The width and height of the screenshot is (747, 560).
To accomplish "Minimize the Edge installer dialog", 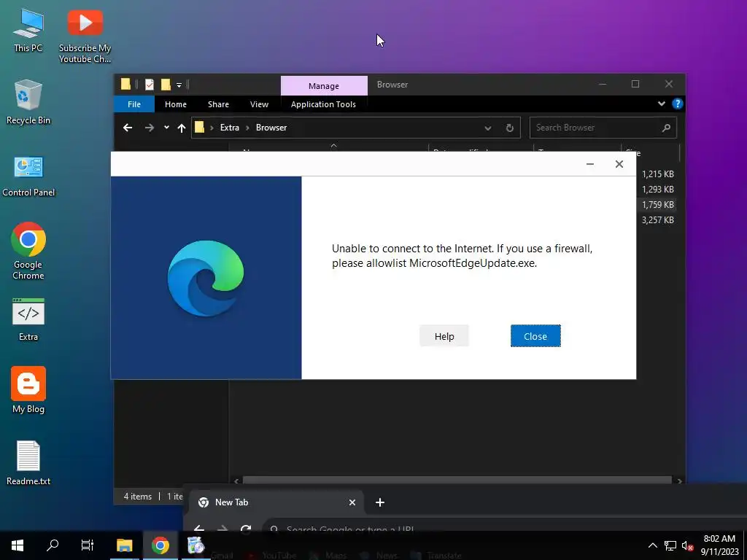I will 589,164.
